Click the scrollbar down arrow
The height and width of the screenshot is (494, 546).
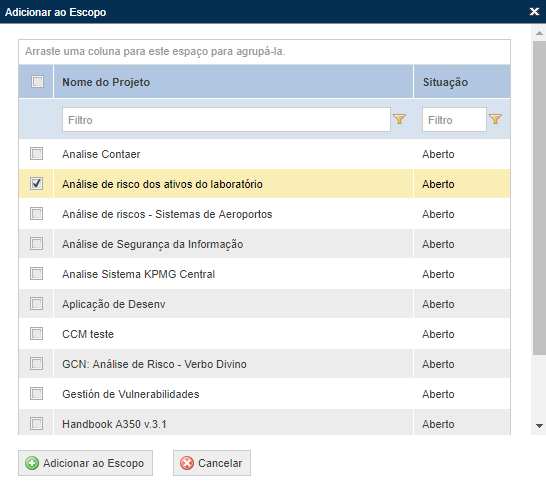pos(539,426)
